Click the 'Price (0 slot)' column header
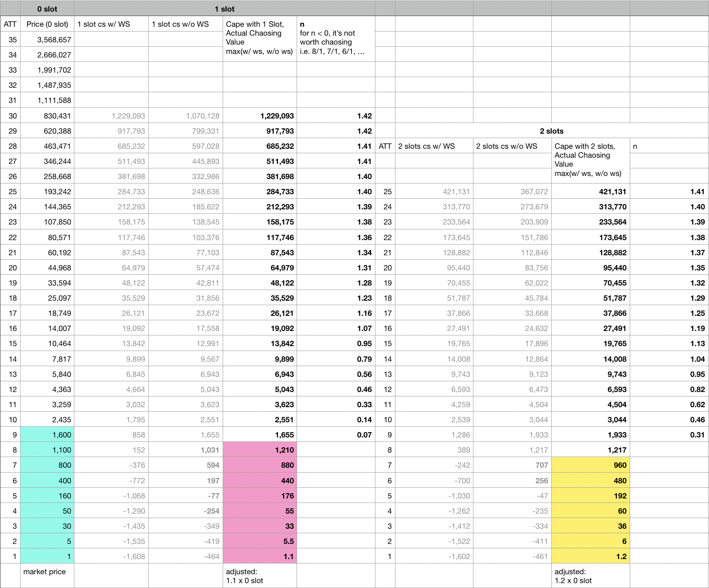Screen dimensions: 709x588 point(47,24)
